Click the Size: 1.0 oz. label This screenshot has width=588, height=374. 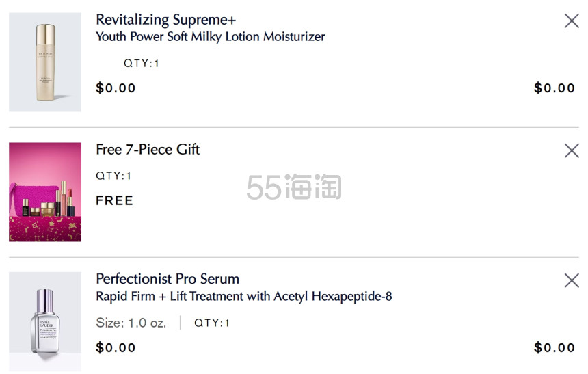(131, 323)
